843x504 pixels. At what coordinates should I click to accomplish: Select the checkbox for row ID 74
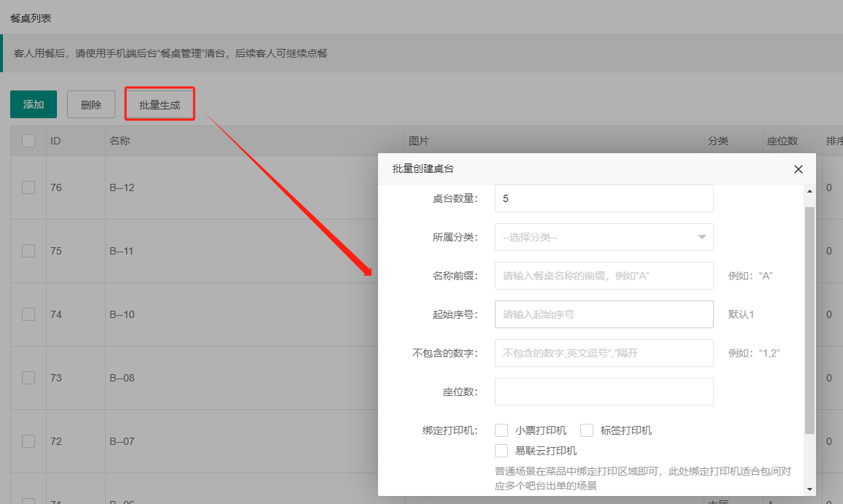click(x=28, y=314)
